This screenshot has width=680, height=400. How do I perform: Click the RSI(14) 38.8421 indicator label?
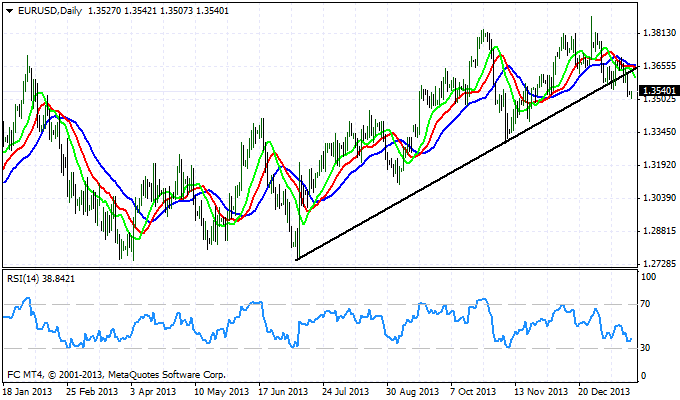coord(41,279)
